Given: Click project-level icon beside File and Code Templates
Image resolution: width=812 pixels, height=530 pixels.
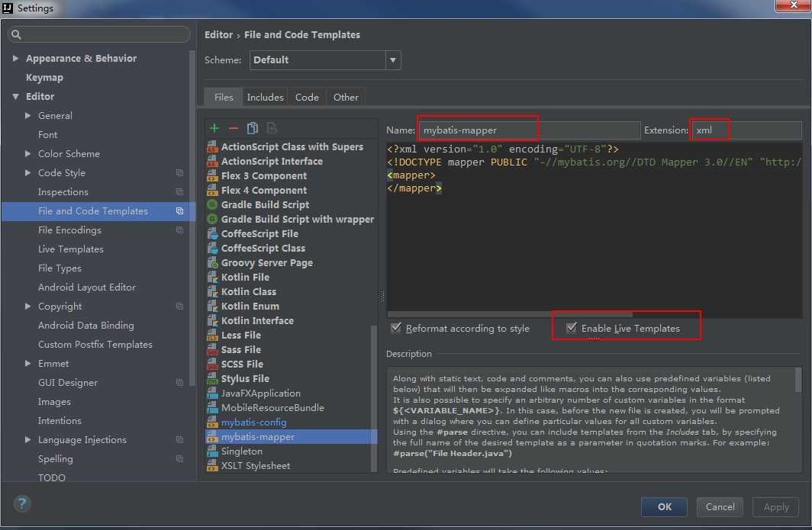Looking at the screenshot, I should coord(179,211).
